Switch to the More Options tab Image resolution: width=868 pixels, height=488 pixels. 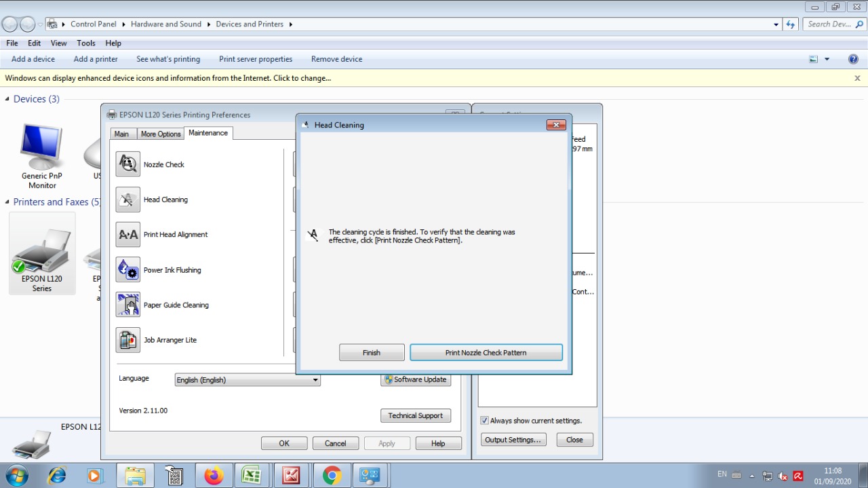point(161,134)
